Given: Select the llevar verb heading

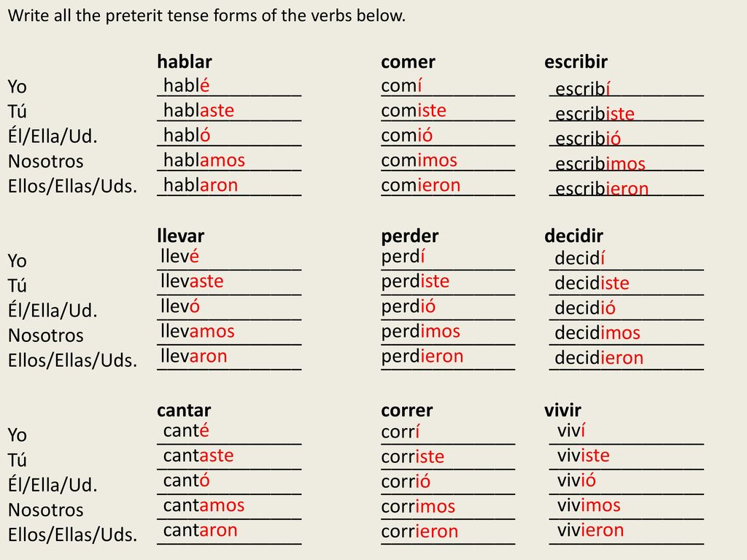Looking at the screenshot, I should 181,236.
